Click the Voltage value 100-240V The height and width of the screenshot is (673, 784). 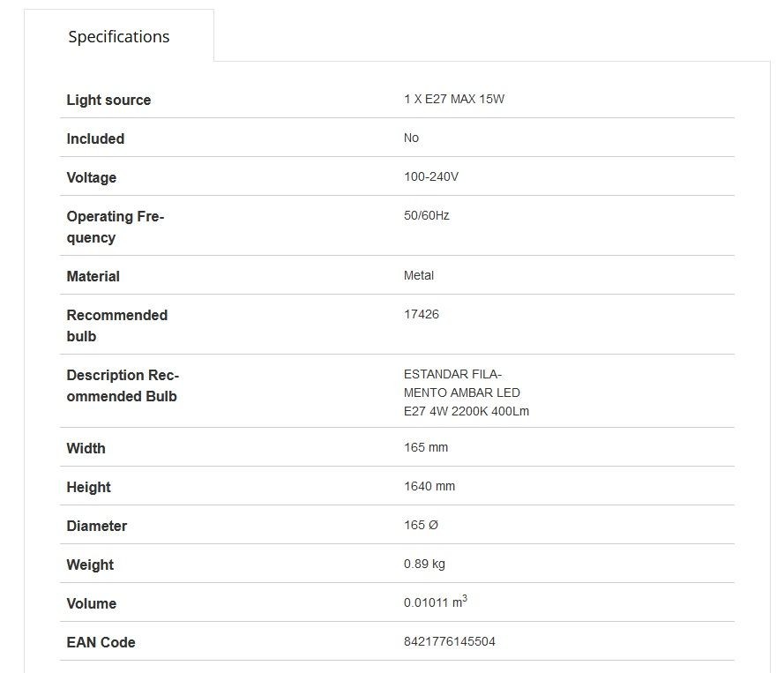click(x=431, y=176)
